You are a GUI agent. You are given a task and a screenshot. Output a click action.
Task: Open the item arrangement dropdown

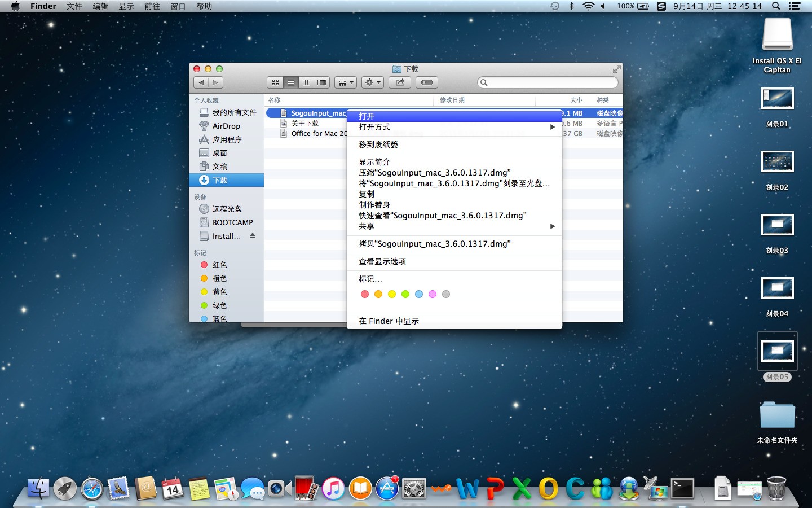tap(345, 82)
